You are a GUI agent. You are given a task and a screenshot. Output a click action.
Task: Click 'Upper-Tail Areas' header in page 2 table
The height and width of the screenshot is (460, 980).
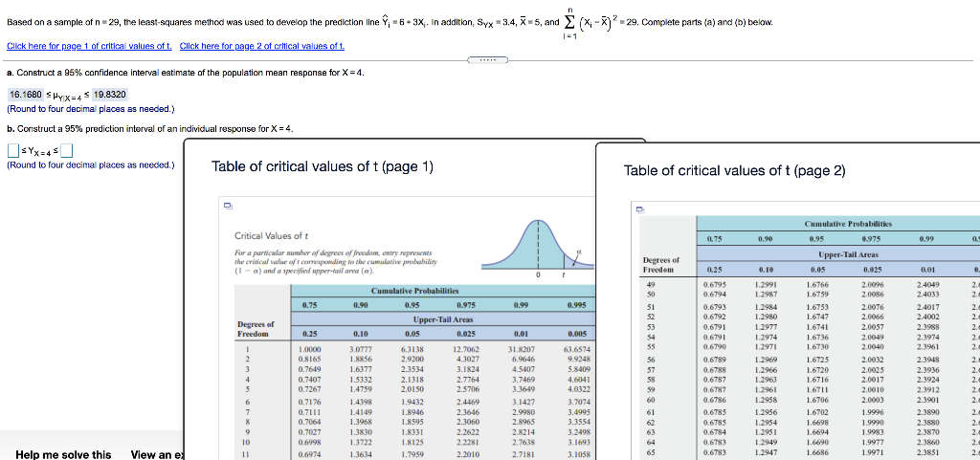click(848, 255)
